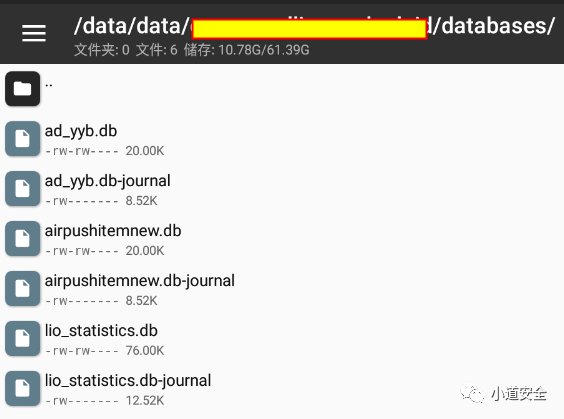The height and width of the screenshot is (419, 564).
Task: Open lio_statistics.db file name
Action: [x=101, y=331]
